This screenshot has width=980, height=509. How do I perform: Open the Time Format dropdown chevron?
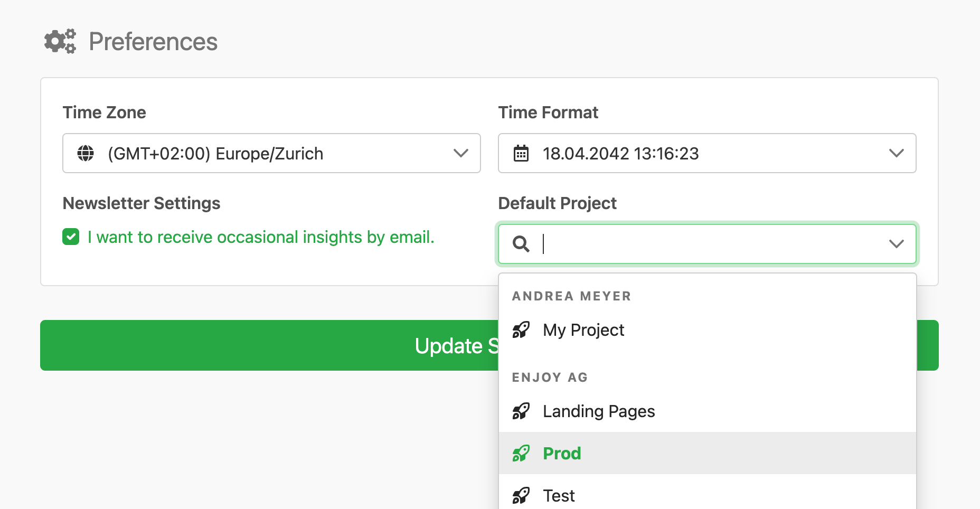[x=897, y=153]
